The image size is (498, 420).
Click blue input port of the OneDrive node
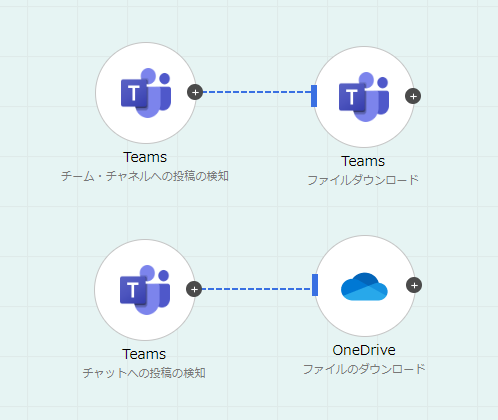coord(315,285)
